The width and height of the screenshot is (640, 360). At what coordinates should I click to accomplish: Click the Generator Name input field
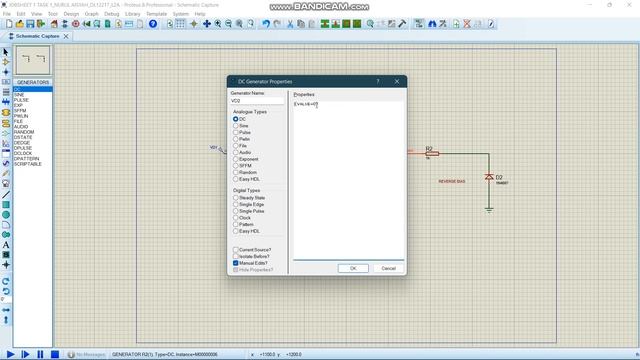pos(257,100)
